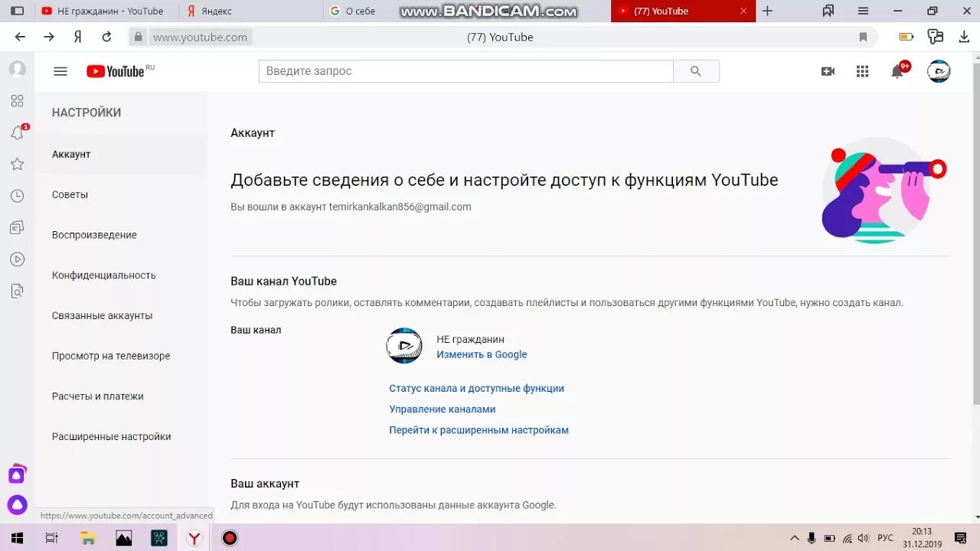Open sidebar video play icon
Image resolution: width=980 pixels, height=551 pixels.
(17, 259)
